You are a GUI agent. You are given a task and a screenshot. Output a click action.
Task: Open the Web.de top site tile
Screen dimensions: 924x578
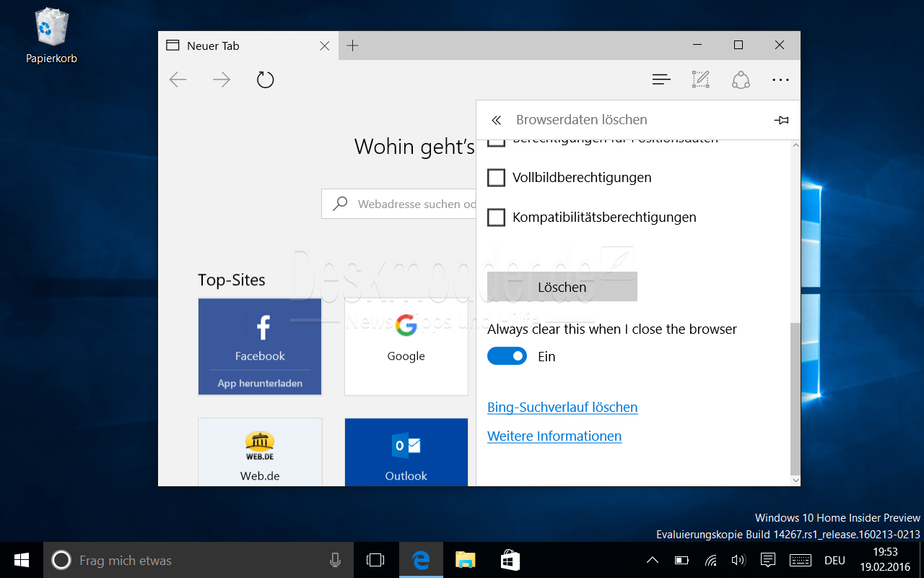(260, 452)
